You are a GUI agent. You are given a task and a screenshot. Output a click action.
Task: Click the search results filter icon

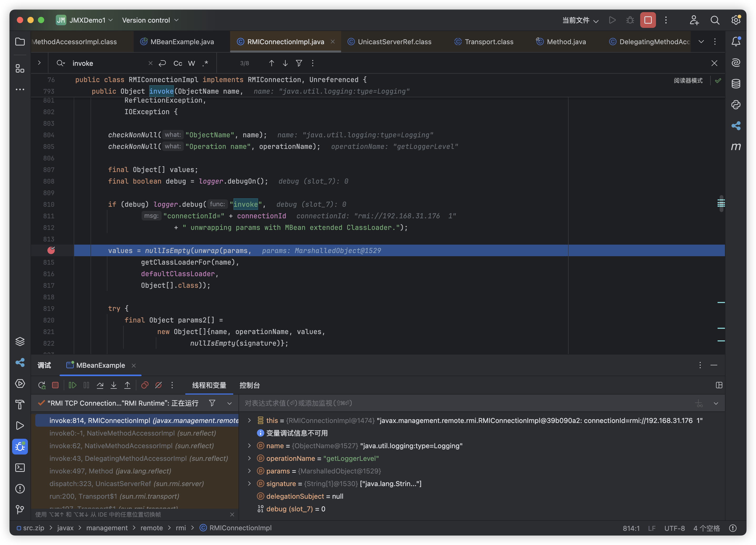coord(299,63)
